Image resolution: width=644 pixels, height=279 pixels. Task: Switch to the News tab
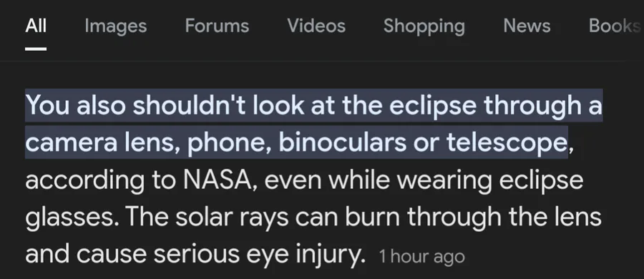coord(527,26)
